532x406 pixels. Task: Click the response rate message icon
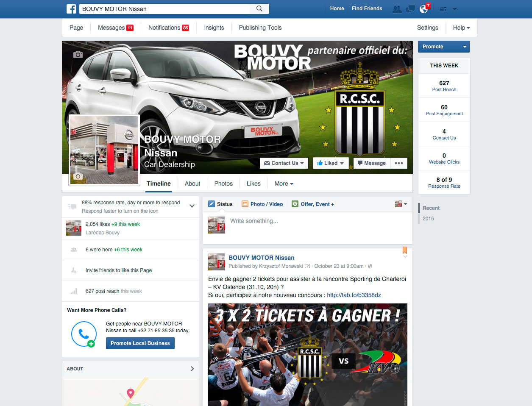tap(71, 207)
